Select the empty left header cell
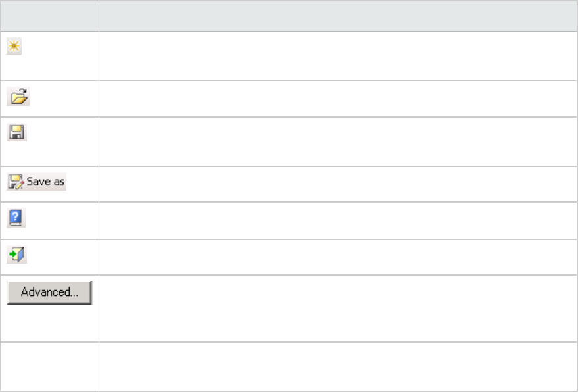578x392 pixels. click(x=49, y=15)
